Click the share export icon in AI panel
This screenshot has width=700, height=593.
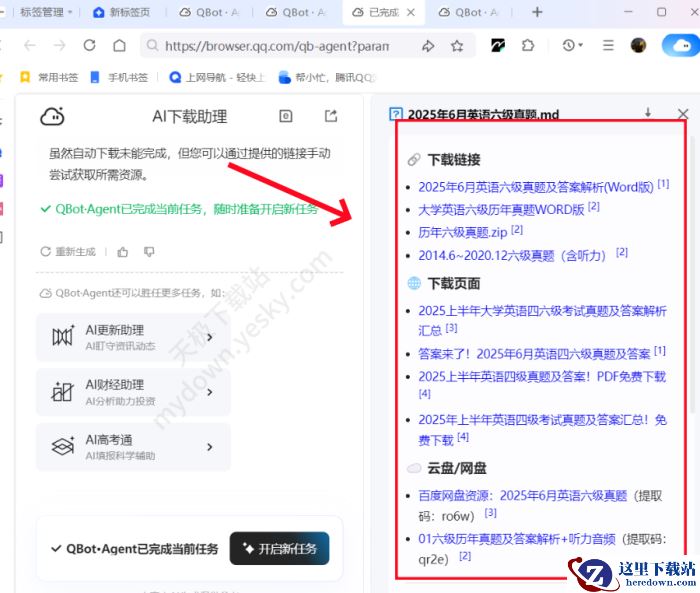coord(331,116)
